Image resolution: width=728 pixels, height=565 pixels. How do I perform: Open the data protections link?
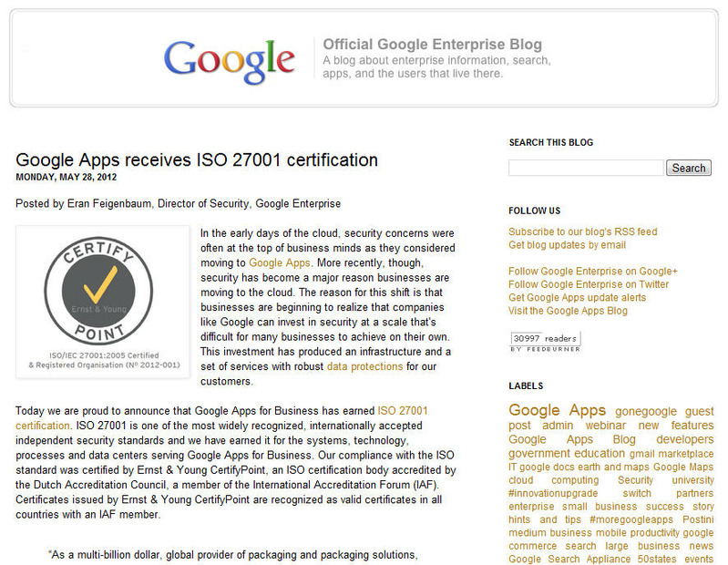point(365,366)
